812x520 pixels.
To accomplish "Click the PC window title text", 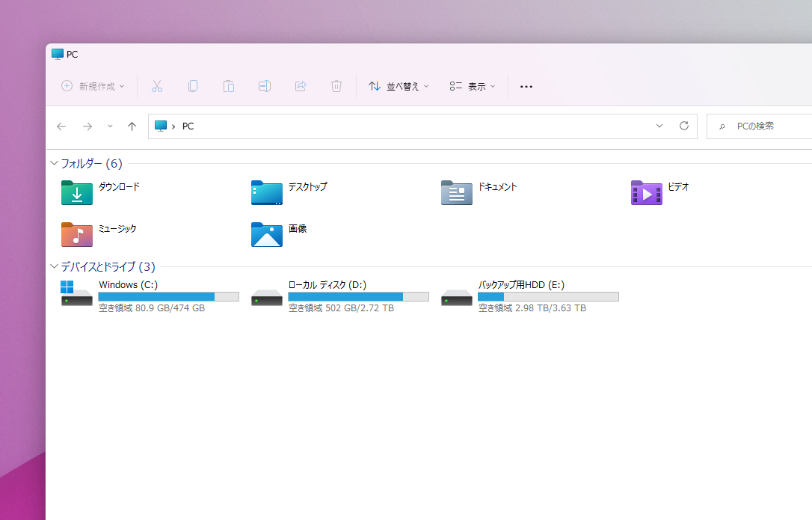I will coord(73,55).
